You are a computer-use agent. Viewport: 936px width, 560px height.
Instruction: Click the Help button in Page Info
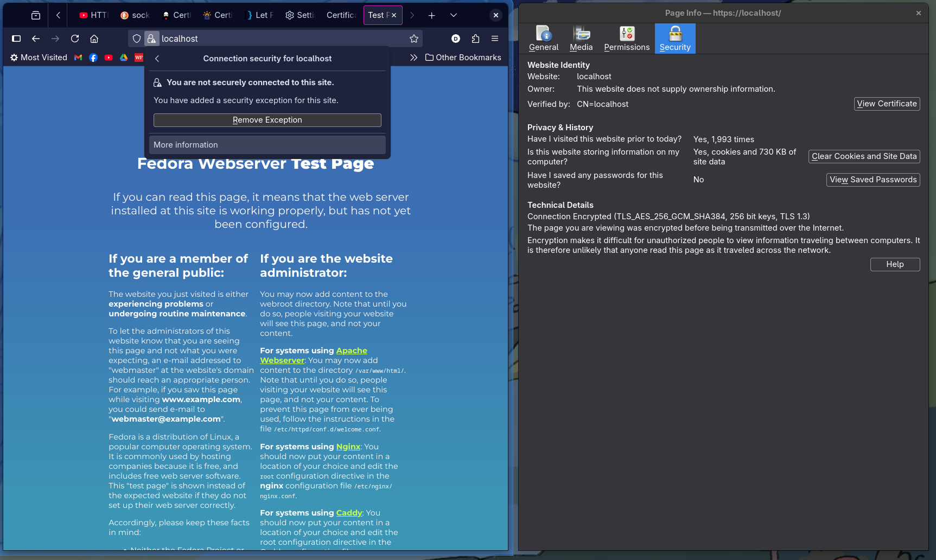click(x=895, y=264)
